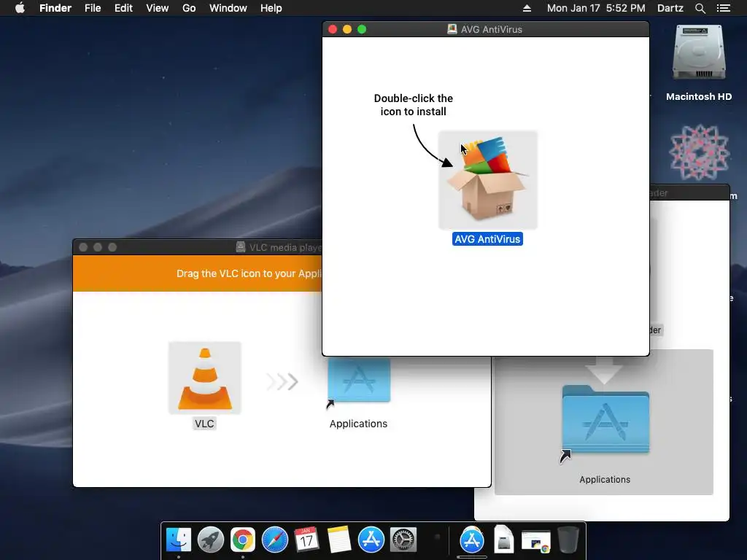Open the Applications stack in the dock
This screenshot has height=560, width=747.
point(472,540)
